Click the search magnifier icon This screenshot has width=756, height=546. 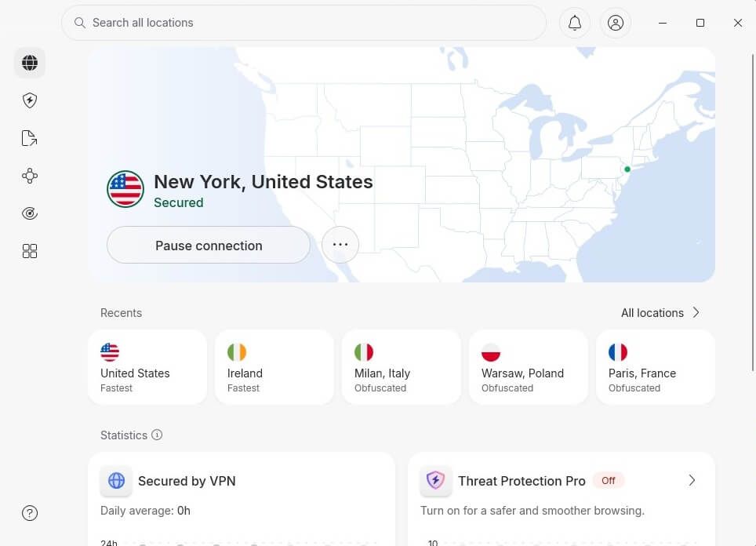(x=80, y=23)
